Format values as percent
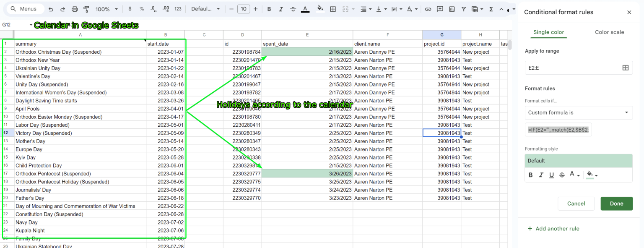The height and width of the screenshot is (248, 644). 142,8
